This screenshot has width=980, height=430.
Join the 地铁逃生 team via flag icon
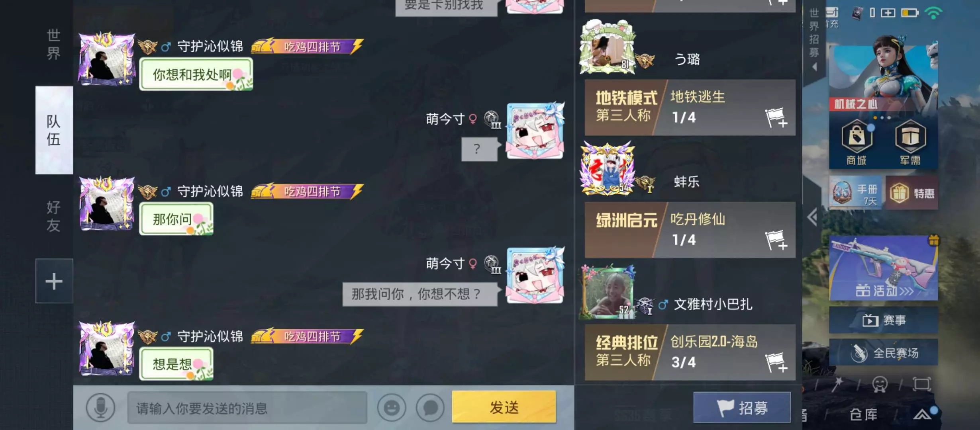(775, 118)
